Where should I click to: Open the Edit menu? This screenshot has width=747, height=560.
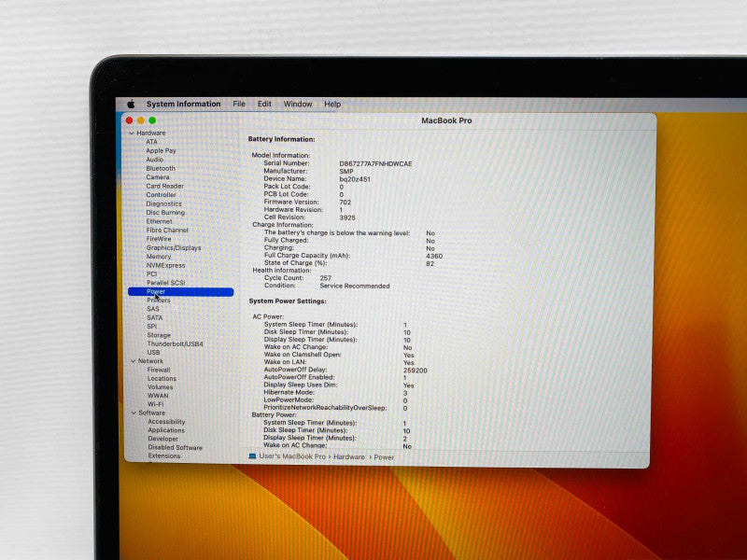pyautogui.click(x=264, y=104)
